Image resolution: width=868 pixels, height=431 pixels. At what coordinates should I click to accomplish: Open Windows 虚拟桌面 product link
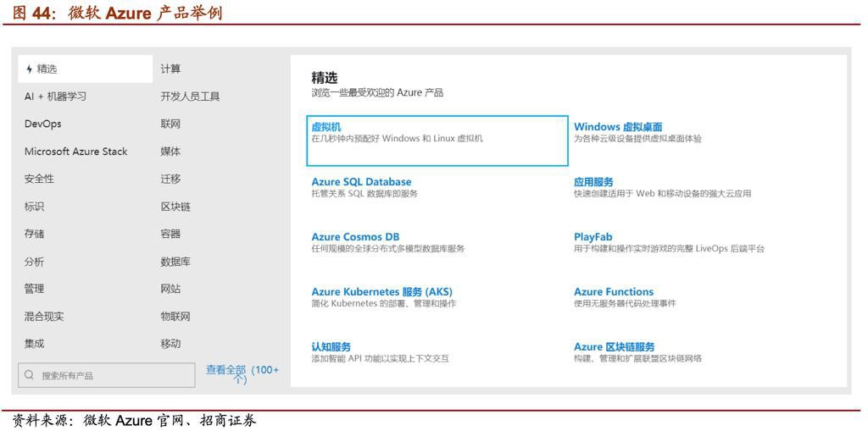[618, 127]
